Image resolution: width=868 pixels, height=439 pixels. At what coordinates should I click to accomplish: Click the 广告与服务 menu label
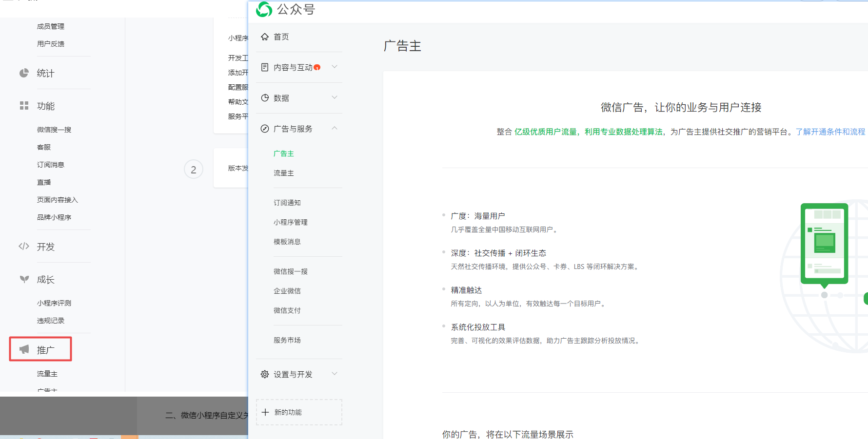pyautogui.click(x=293, y=129)
